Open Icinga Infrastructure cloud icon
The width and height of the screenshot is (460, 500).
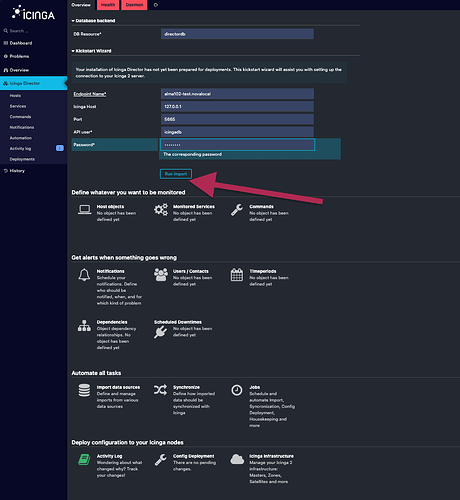[237, 459]
